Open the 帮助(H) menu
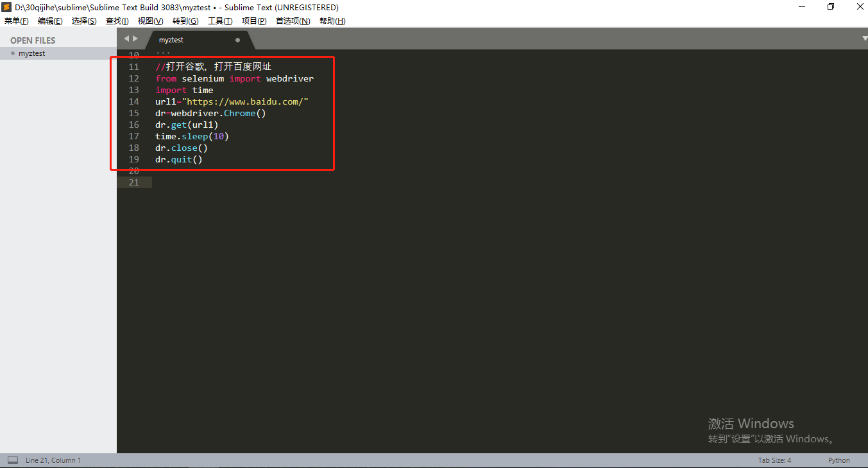868x468 pixels. 332,21
